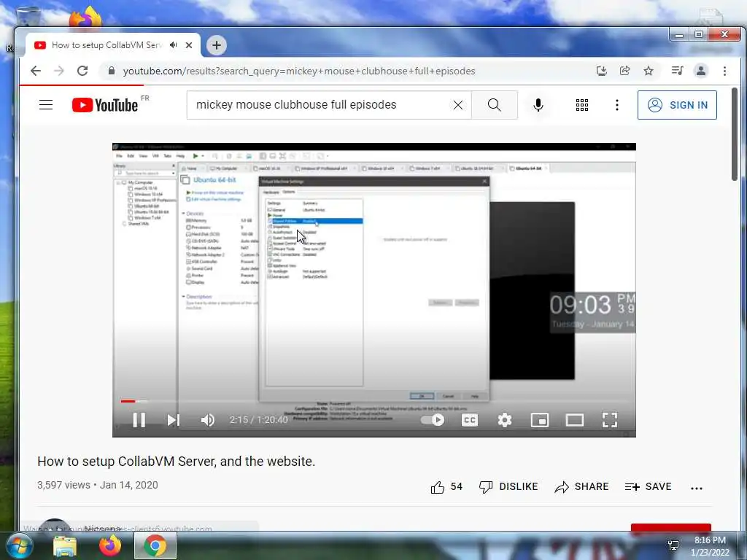The height and width of the screenshot is (560, 747).
Task: Close the CollabVM YouTube tab
Action: pyautogui.click(x=189, y=45)
